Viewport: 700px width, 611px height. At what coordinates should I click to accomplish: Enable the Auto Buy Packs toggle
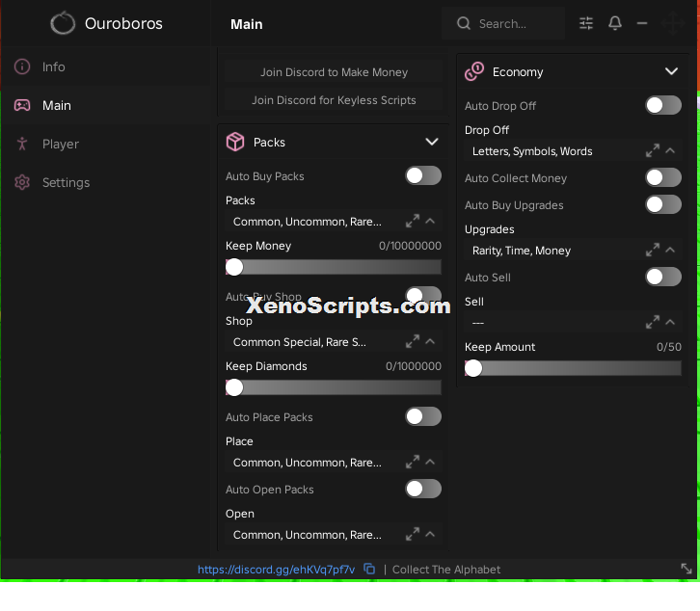coord(423,175)
